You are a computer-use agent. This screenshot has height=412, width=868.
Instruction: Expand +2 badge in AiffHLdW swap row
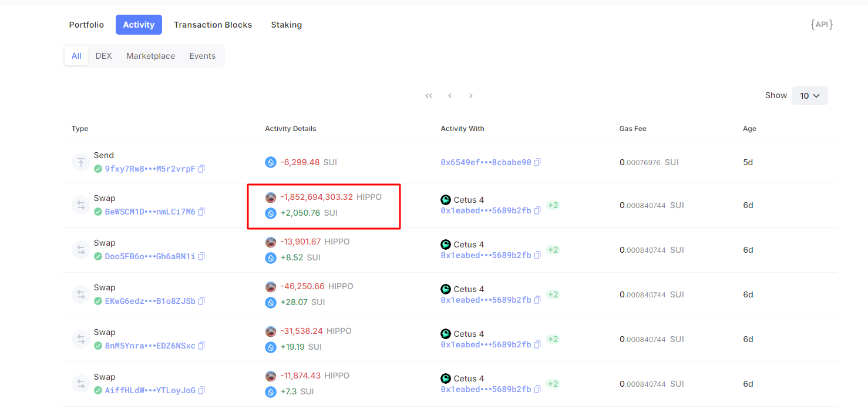tap(553, 384)
